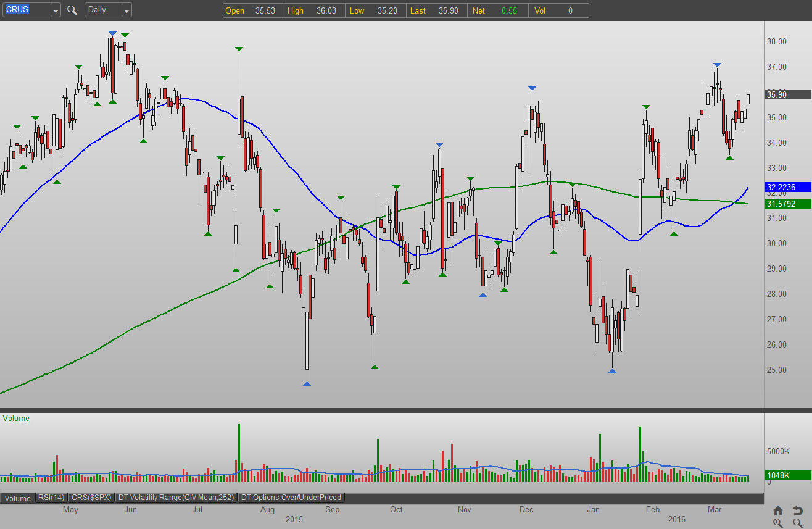Click the Last 35.90 quote field
Viewport: 812px width, 529px height.
click(438, 10)
